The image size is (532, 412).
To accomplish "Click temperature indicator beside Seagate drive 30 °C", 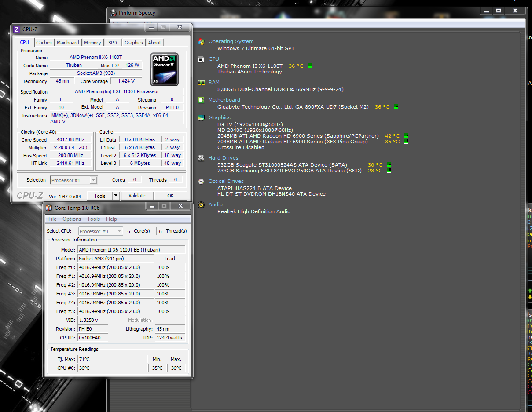I will [x=389, y=165].
